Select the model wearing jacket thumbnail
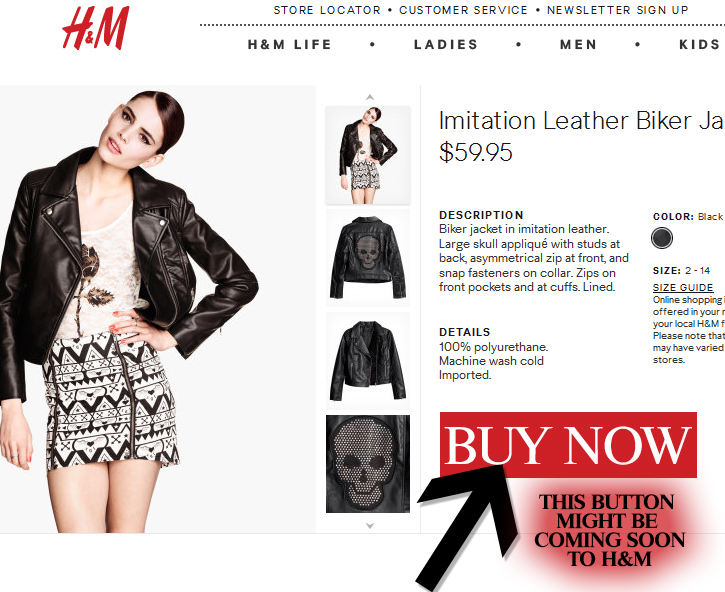This screenshot has width=725, height=592. 368,155
